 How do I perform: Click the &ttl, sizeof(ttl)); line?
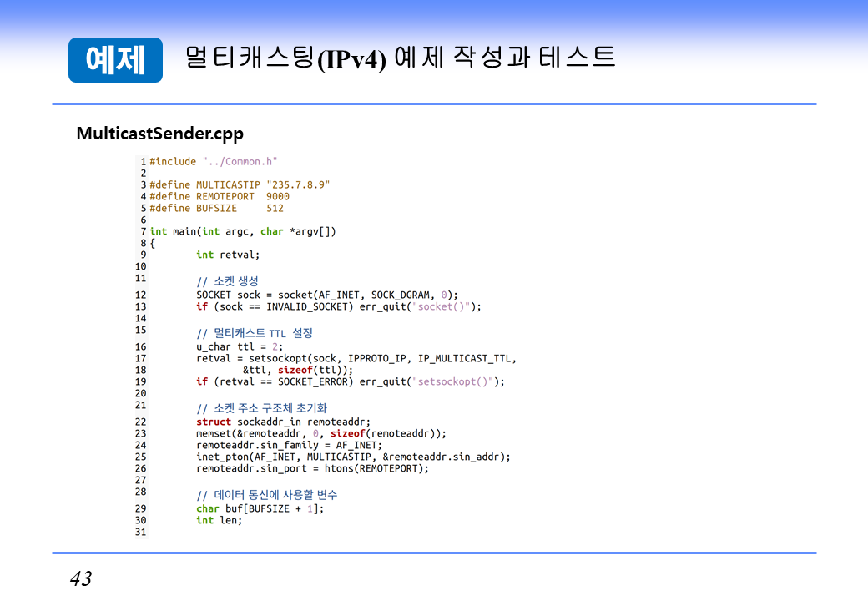tap(298, 371)
